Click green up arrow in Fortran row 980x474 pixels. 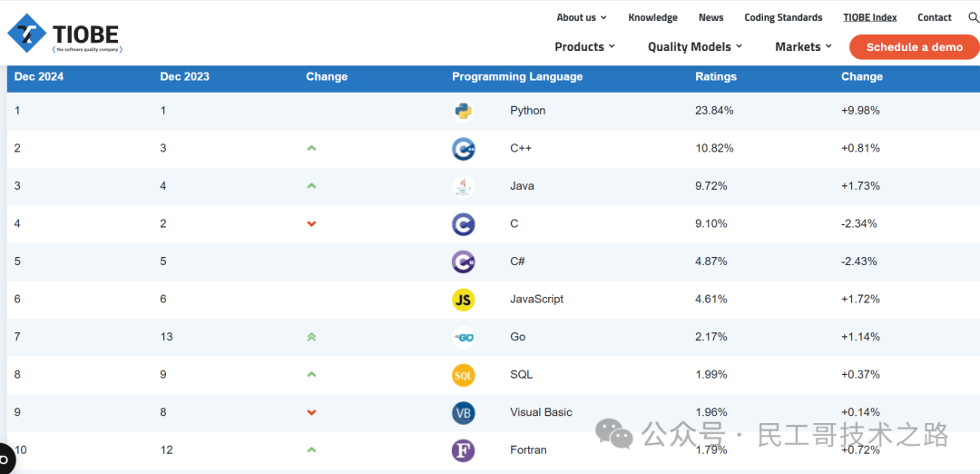311,449
